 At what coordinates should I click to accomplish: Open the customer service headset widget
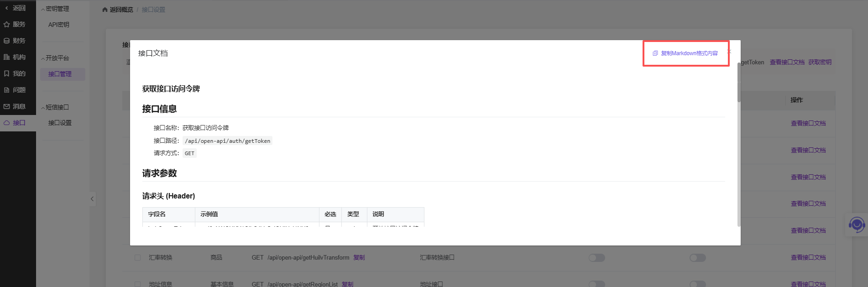click(857, 224)
